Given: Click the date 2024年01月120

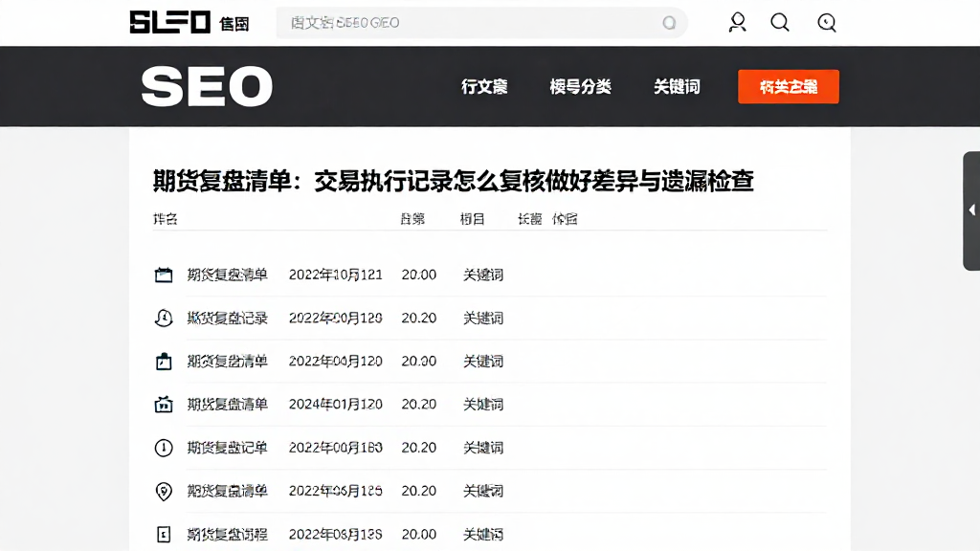Looking at the screenshot, I should point(336,405).
